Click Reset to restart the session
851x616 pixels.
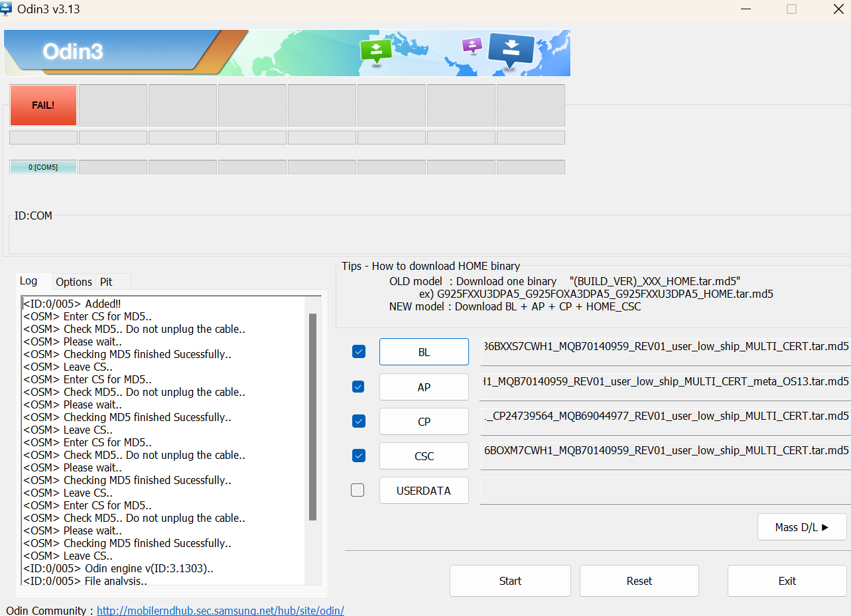(x=638, y=580)
